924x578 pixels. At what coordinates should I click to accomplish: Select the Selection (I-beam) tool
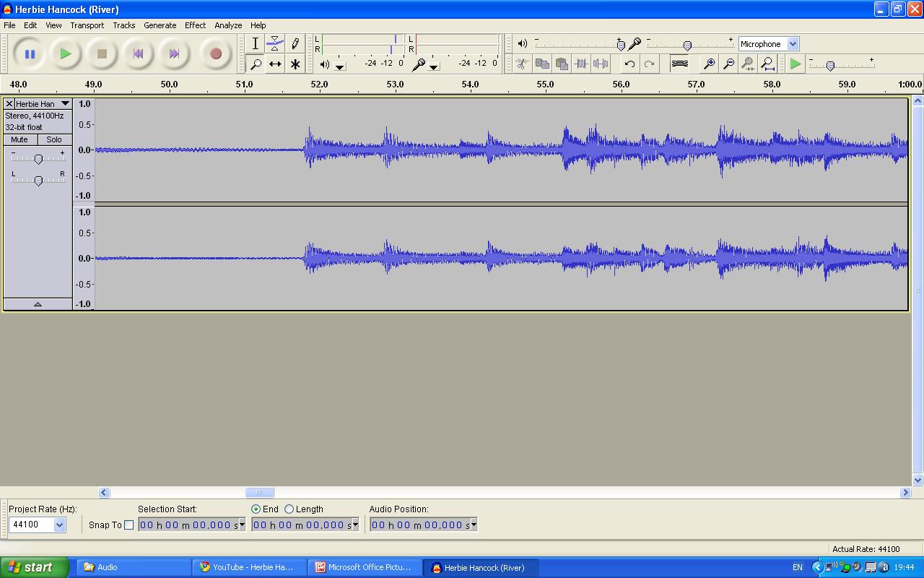256,44
